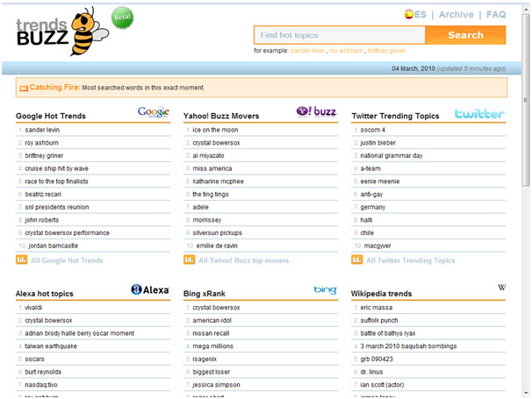Viewport: 532px width, 399px height.
Task: Open the Bing logo
Action: click(326, 289)
